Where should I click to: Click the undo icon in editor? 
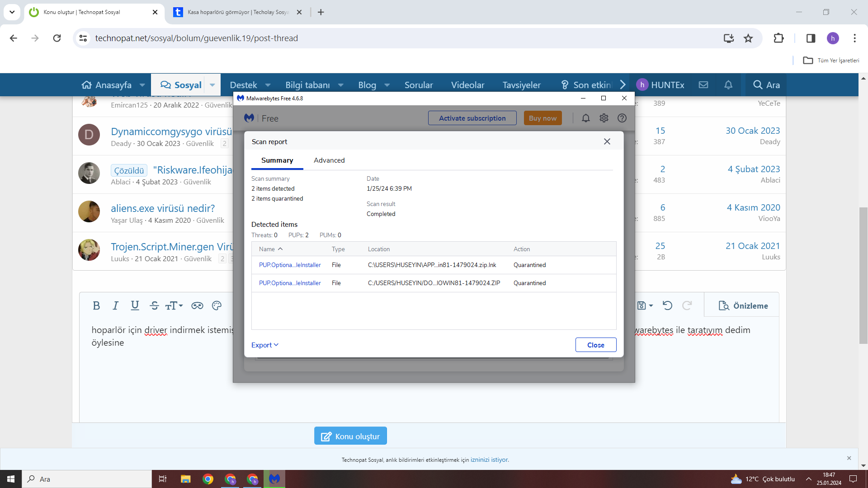pos(667,306)
